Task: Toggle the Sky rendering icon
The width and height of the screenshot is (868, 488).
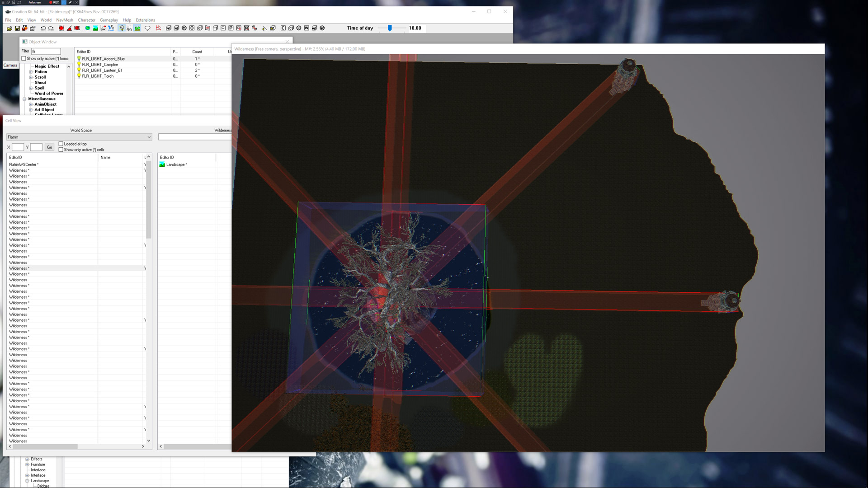Action: pyautogui.click(x=129, y=28)
